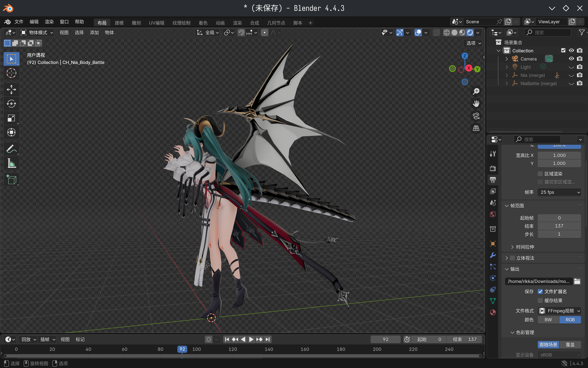Viewport: 588px width, 368px height.
Task: Open 选项 dropdown in viewport
Action: 473,43
